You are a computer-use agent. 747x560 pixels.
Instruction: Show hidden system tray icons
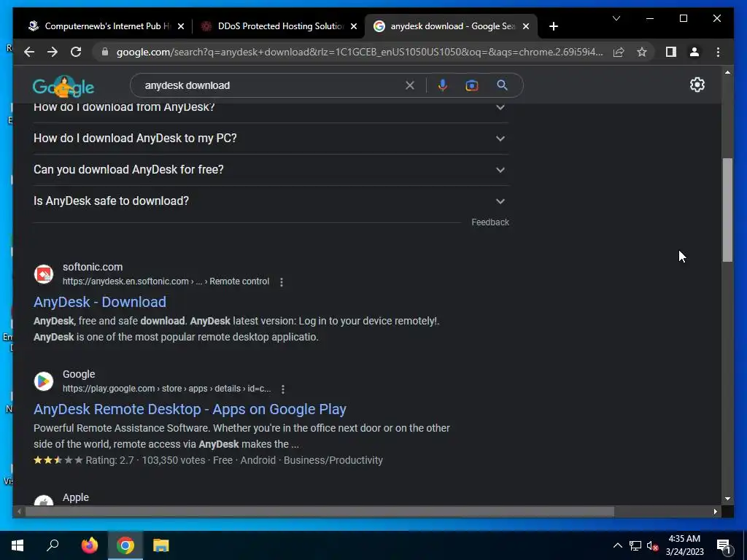tap(617, 545)
